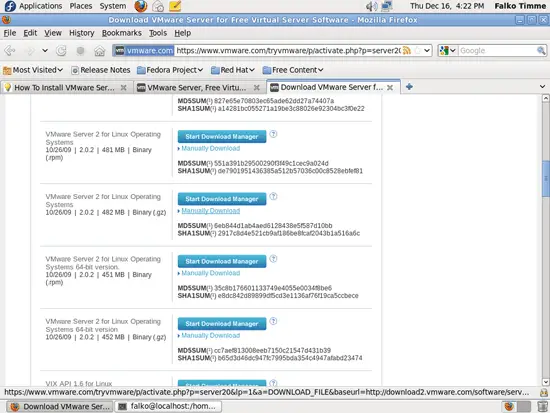Click the Fedora logo beside Applications
This screenshot has width=550, height=413.
pos(10,6)
